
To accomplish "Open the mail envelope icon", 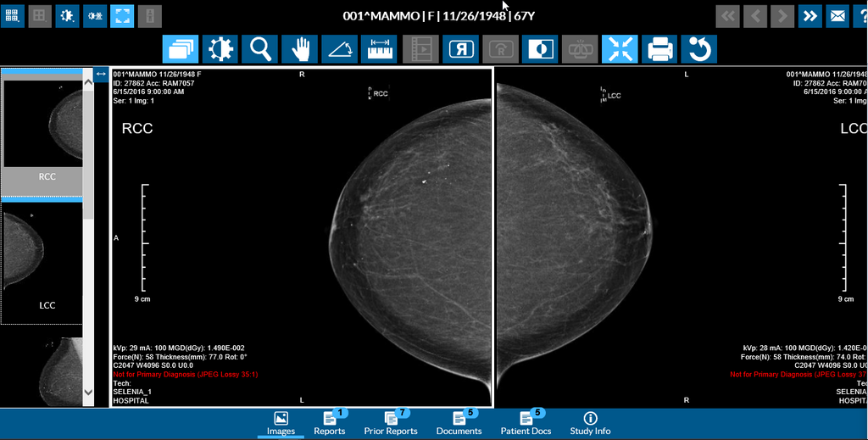I will [x=837, y=15].
